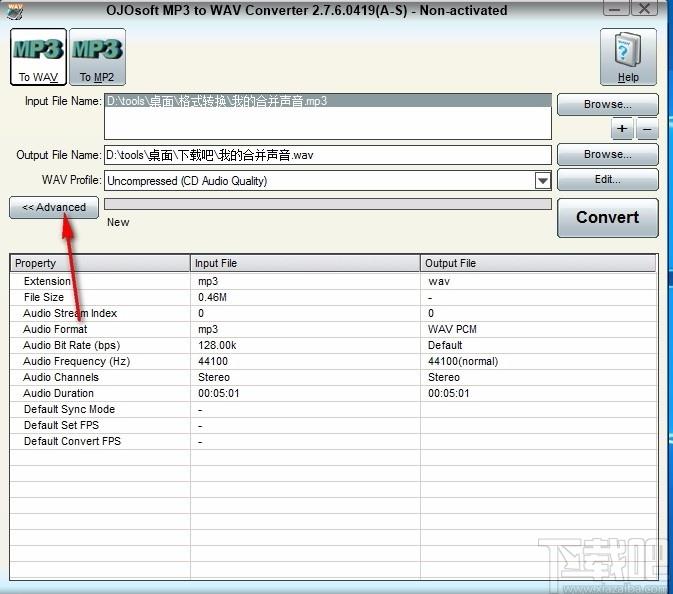Click the 44100(normal) output frequency value
Screen dimensions: 673x594
point(463,361)
